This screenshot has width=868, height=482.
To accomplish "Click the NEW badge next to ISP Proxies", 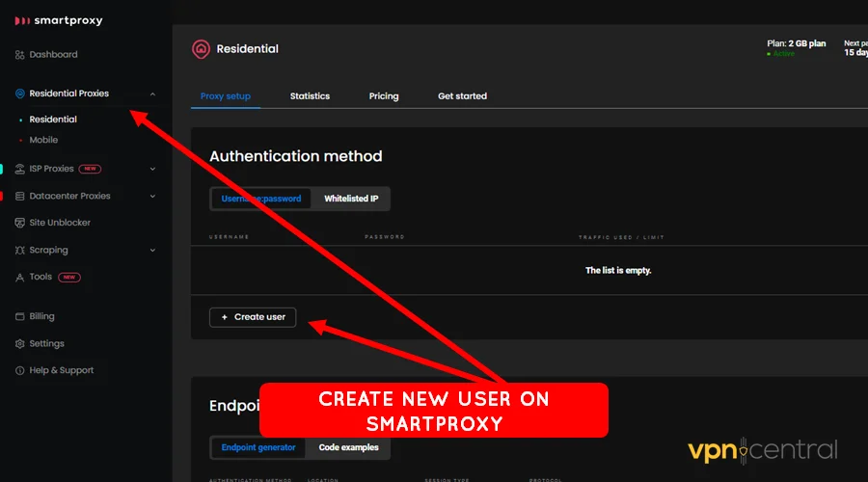I will pyautogui.click(x=90, y=169).
